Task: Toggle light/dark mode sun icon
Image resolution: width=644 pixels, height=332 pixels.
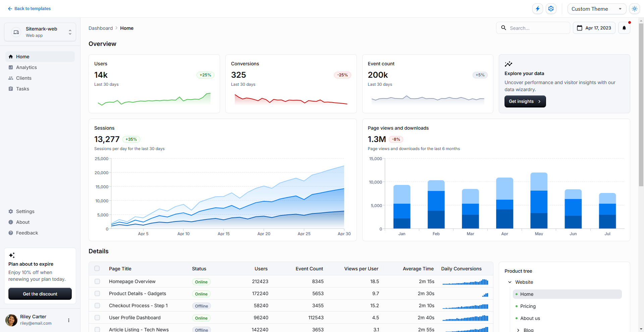Action: point(635,9)
